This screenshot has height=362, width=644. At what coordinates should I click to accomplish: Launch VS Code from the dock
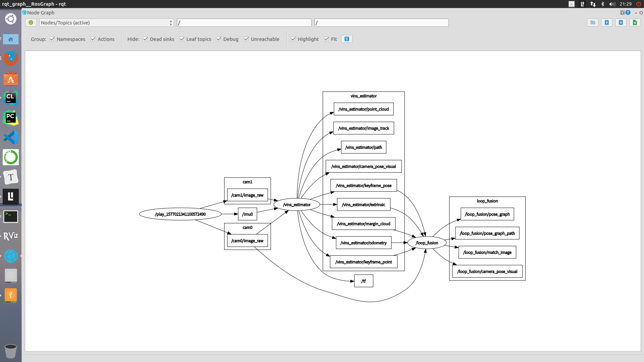coord(11,137)
